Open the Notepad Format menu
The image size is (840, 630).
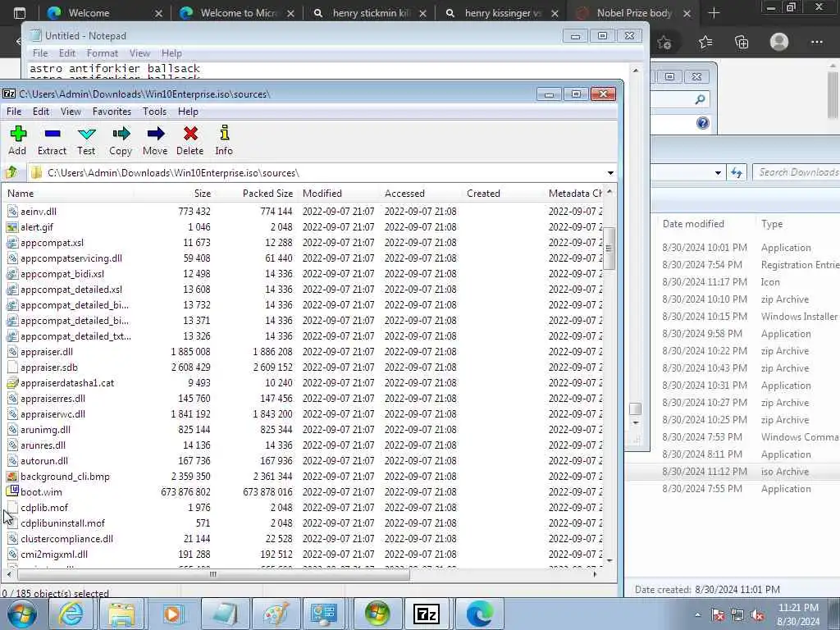103,53
